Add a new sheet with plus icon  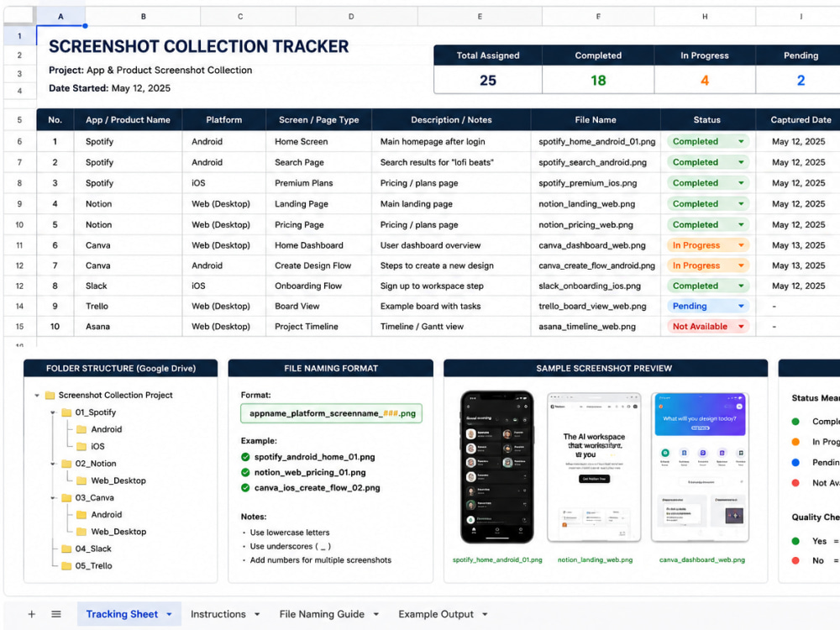click(32, 614)
